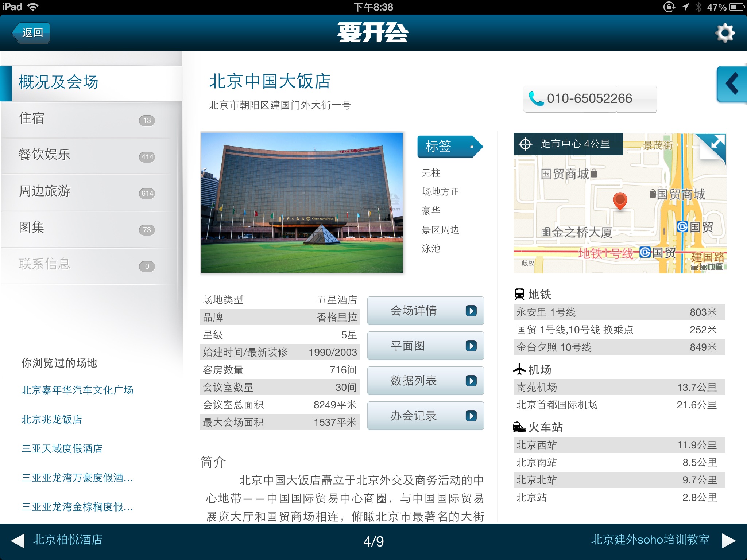Screen dimensions: 747x560
Task: Open 数据列表 data list
Action: 425,381
